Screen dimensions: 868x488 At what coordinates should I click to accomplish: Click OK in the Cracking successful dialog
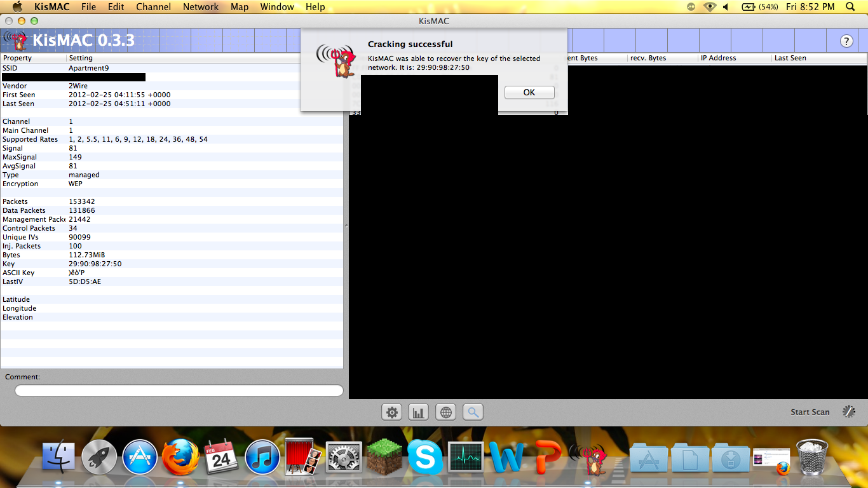(529, 92)
